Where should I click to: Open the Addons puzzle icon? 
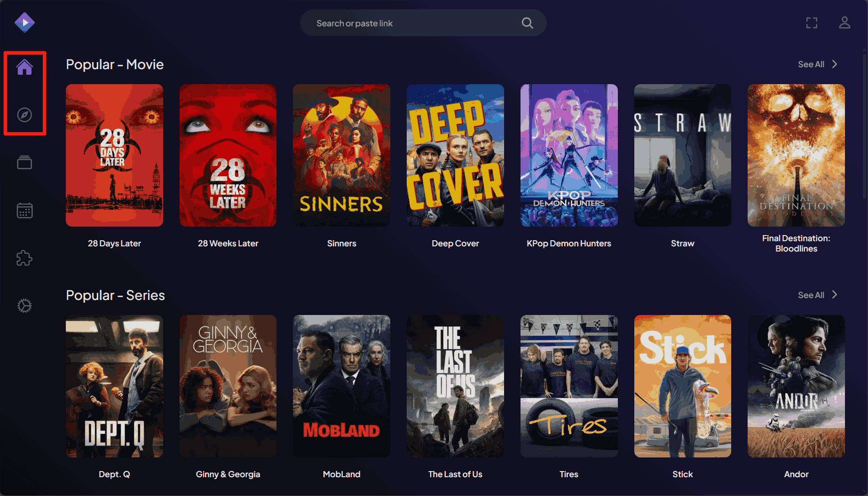click(24, 258)
